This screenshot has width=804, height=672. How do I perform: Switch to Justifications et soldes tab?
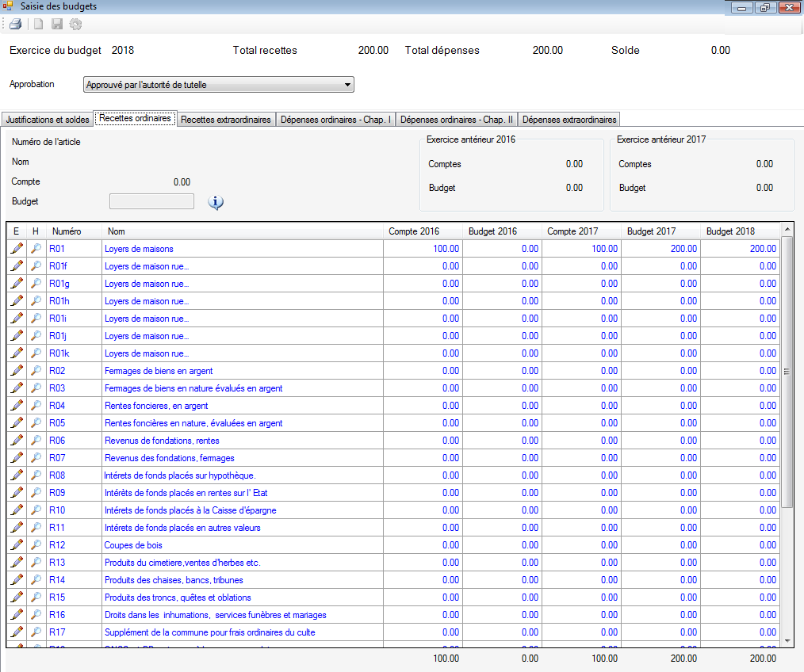(48, 120)
